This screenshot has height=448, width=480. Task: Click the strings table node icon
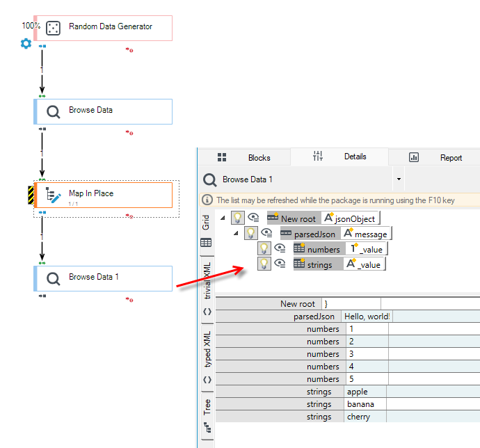click(299, 263)
